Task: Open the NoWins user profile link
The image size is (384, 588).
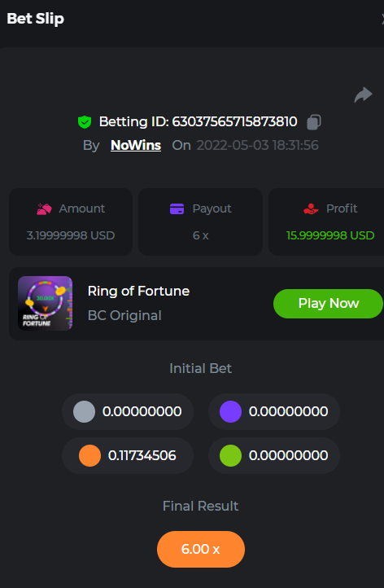Action: pyautogui.click(x=136, y=146)
